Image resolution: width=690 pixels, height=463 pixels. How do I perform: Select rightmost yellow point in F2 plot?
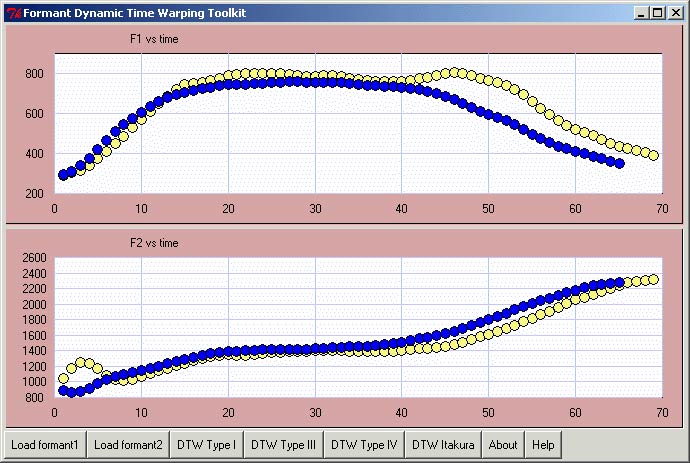654,279
